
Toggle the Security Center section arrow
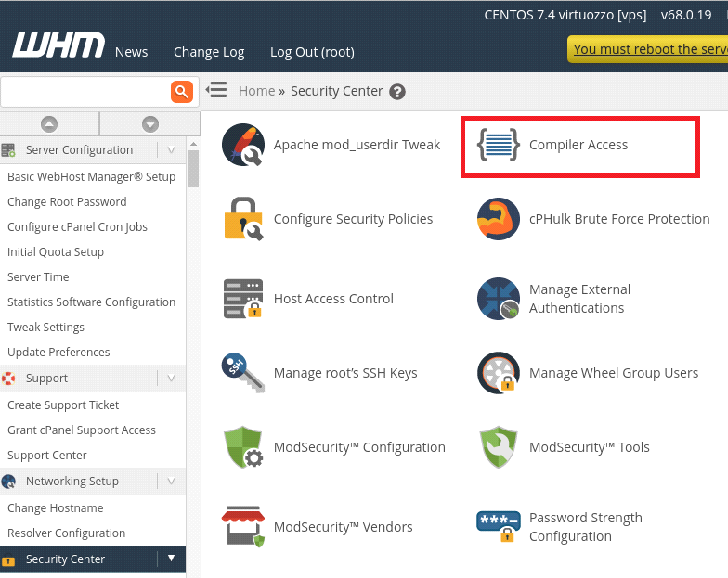coord(171,559)
